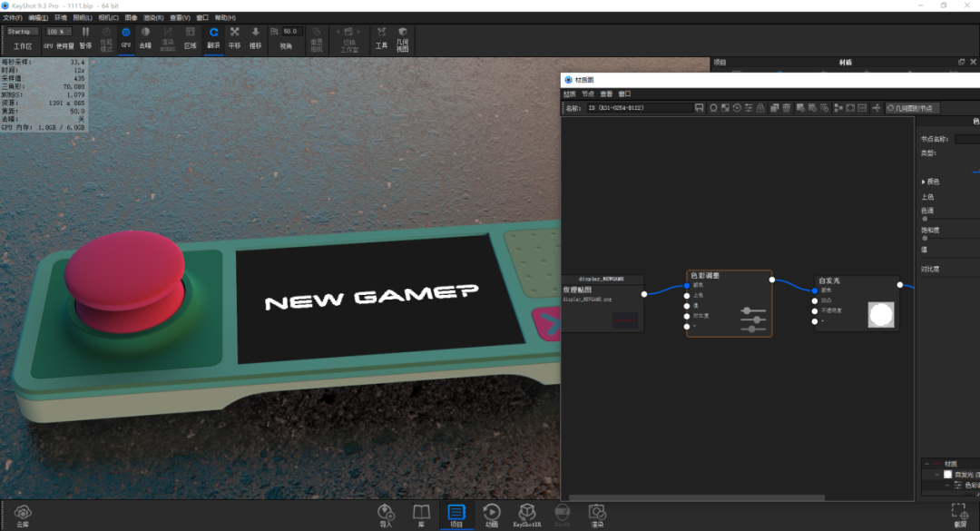Click the 几何图形节点 button
Screen dimensions: 980x531
point(912,108)
